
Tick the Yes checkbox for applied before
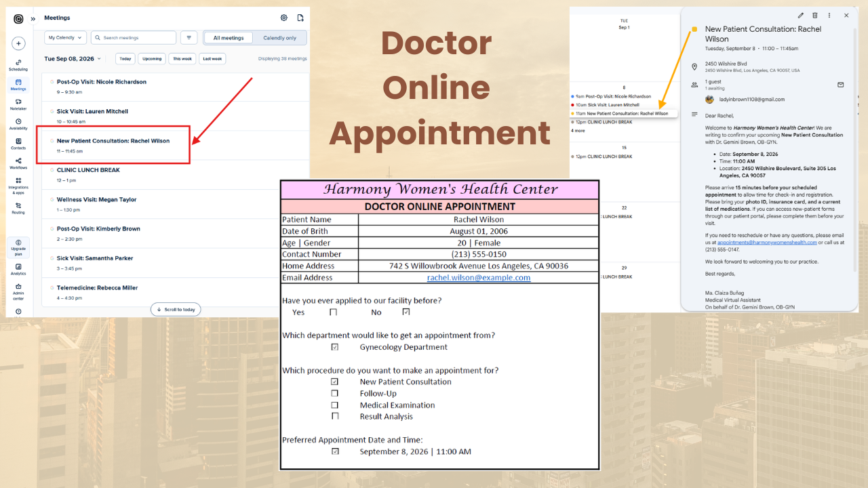click(x=333, y=312)
